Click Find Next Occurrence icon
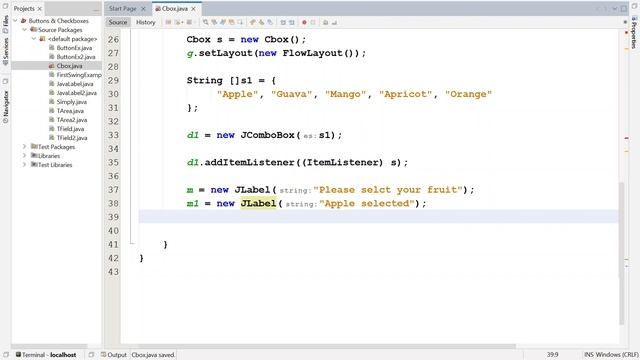This screenshot has width=640, height=360. click(x=223, y=22)
